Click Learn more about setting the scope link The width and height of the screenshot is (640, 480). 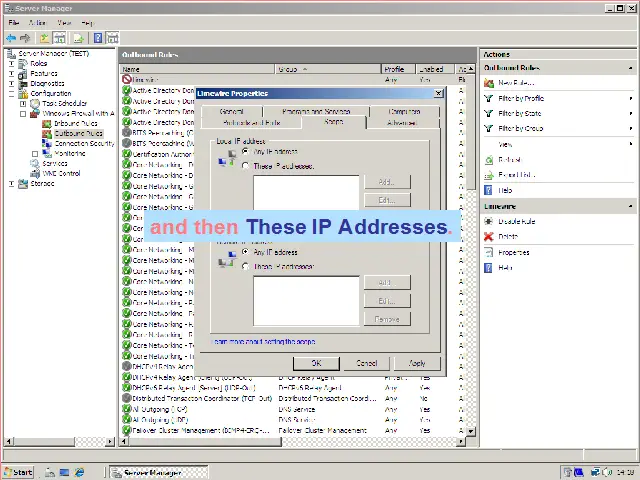point(264,342)
